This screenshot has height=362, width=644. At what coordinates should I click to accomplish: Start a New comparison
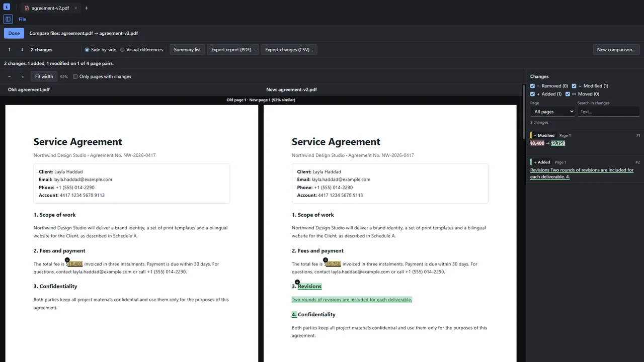(616, 50)
